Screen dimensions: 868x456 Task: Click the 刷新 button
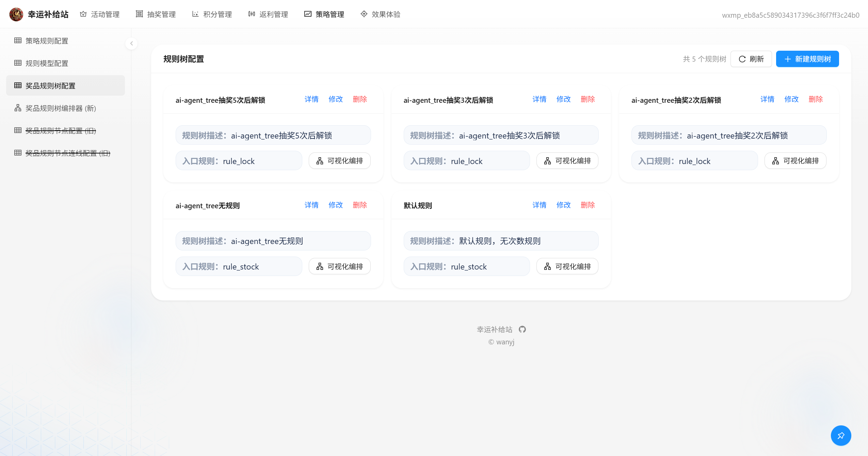pos(751,59)
